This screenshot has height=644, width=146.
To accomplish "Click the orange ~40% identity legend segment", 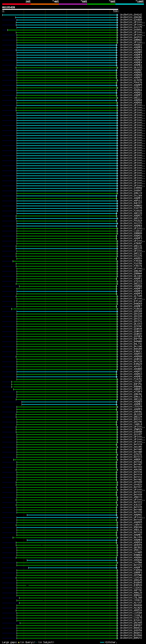I will [45, 4].
